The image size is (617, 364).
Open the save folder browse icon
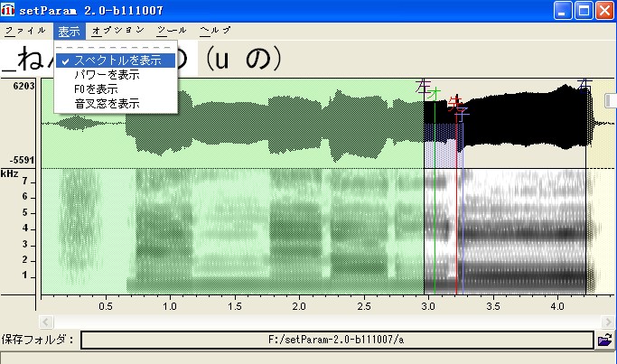pyautogui.click(x=604, y=340)
